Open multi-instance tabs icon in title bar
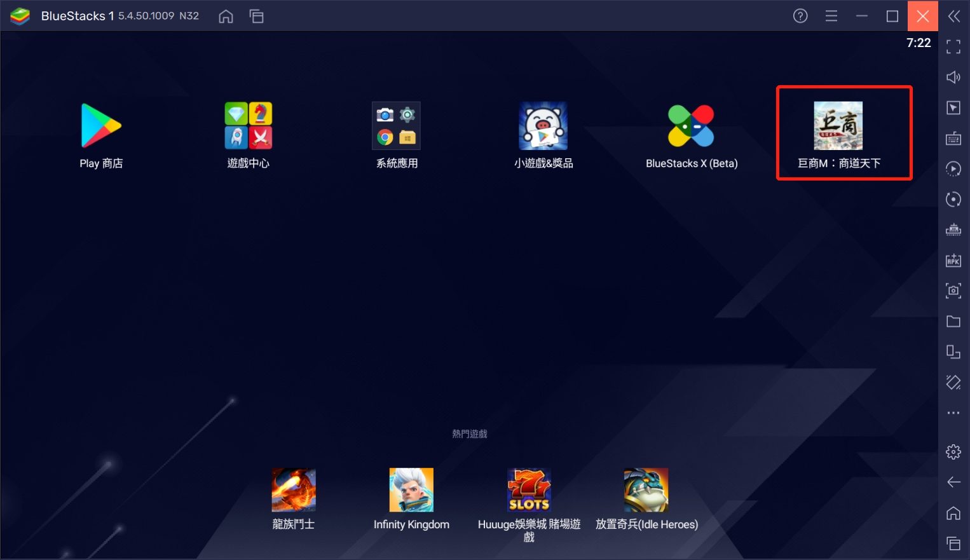This screenshot has width=970, height=560. tap(257, 17)
